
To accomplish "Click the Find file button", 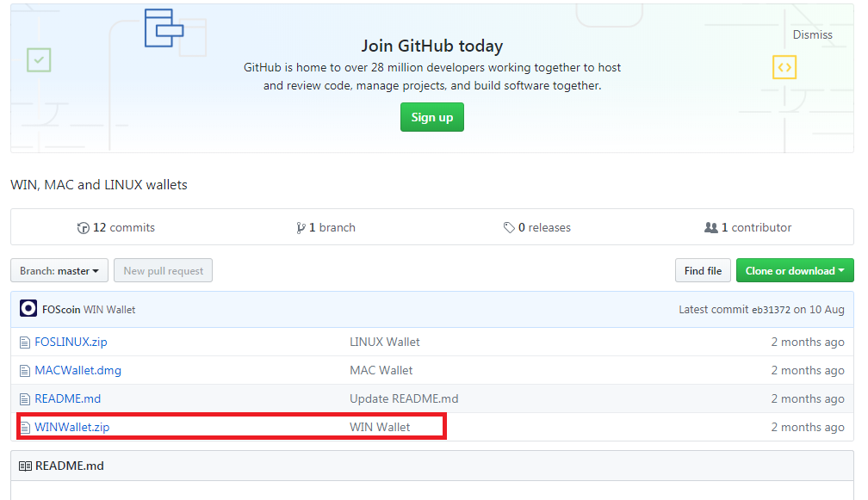I will pos(703,270).
